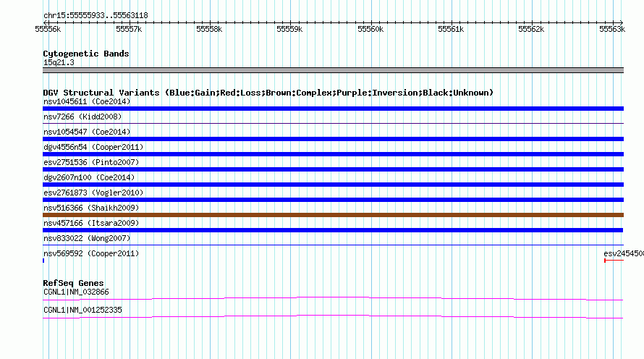Viewport: 644px width, 359px height.
Task: Click the blue bar for nsv1054547
Action: [333, 139]
